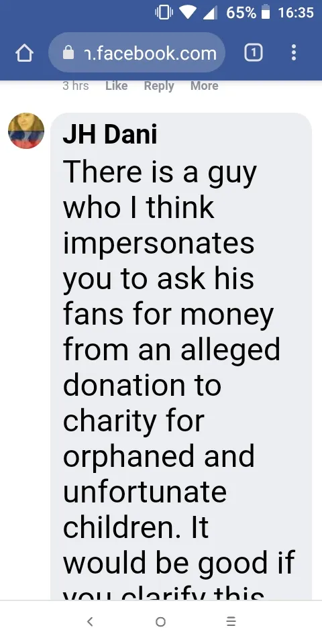Tap the Android recent apps button
This screenshot has width=322, height=644.
[x=231, y=621]
